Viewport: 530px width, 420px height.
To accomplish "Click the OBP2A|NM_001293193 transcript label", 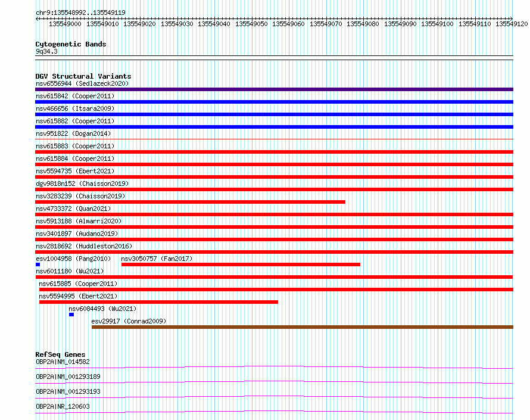I will coord(68,391).
